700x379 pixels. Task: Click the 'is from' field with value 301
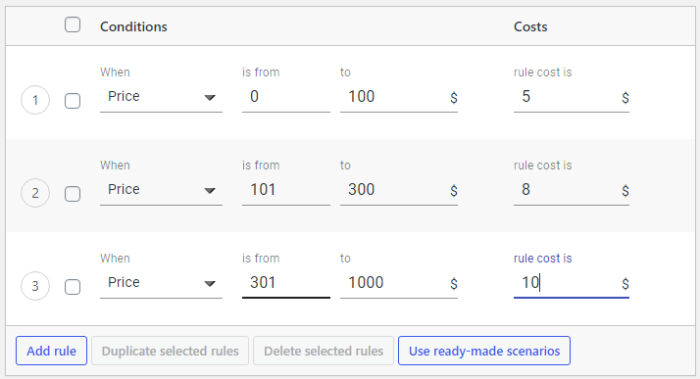pos(286,283)
